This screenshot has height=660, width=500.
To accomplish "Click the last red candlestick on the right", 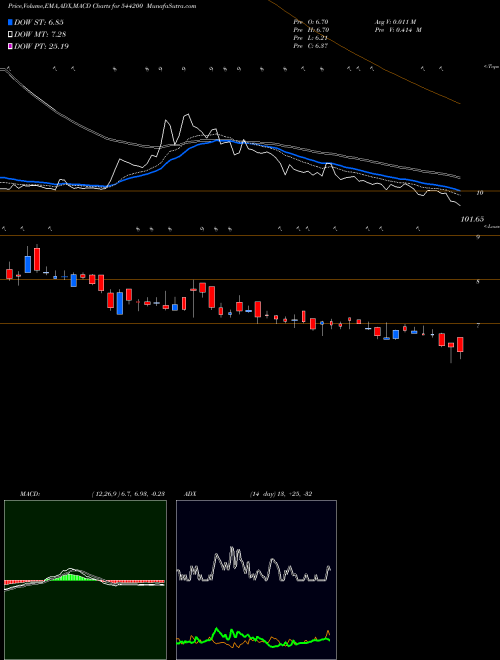I will (460, 344).
